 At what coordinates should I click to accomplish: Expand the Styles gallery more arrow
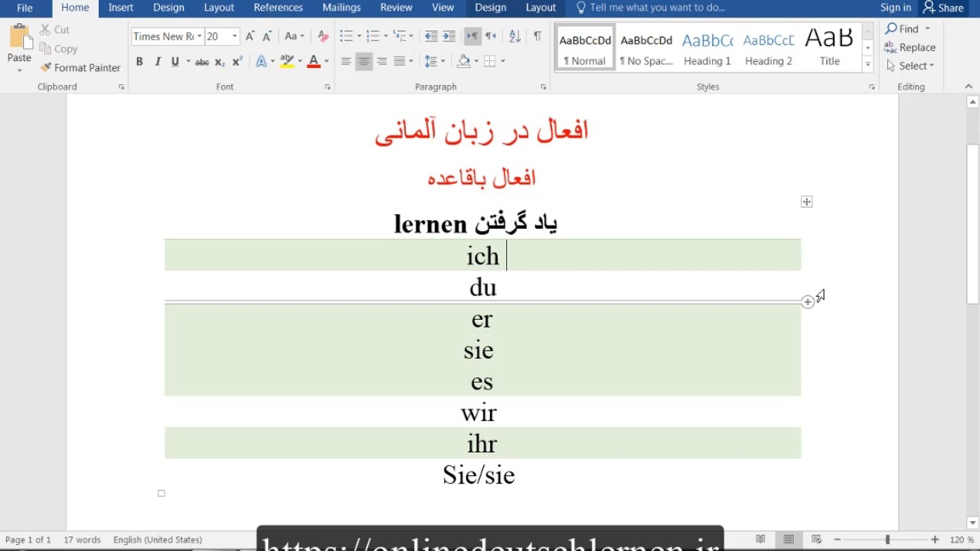pyautogui.click(x=867, y=65)
